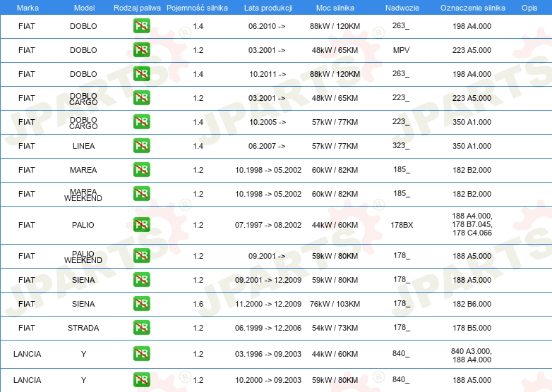Screen dimensions: 552x392
Task: Select the LINEA model cell
Action: [83, 146]
